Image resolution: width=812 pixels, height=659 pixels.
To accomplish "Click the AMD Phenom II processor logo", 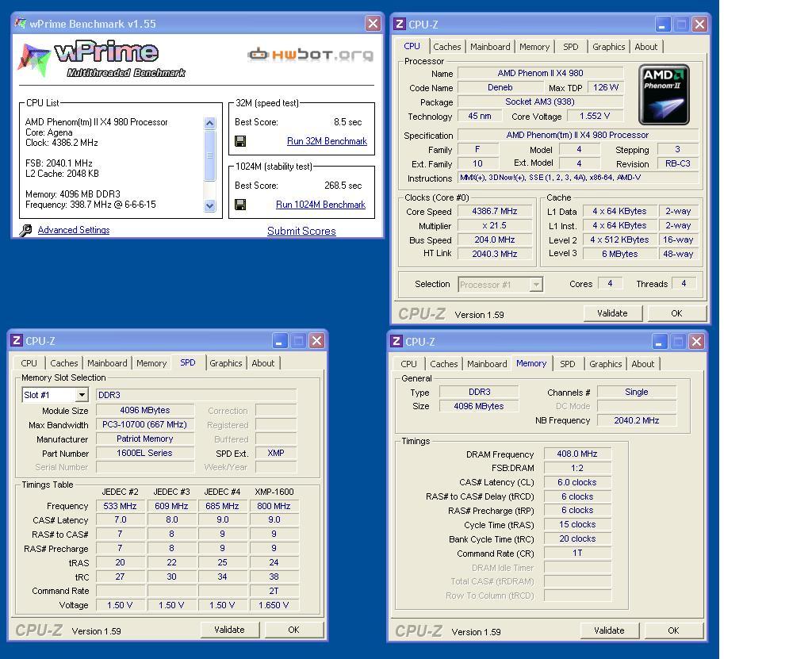I will 664,94.
